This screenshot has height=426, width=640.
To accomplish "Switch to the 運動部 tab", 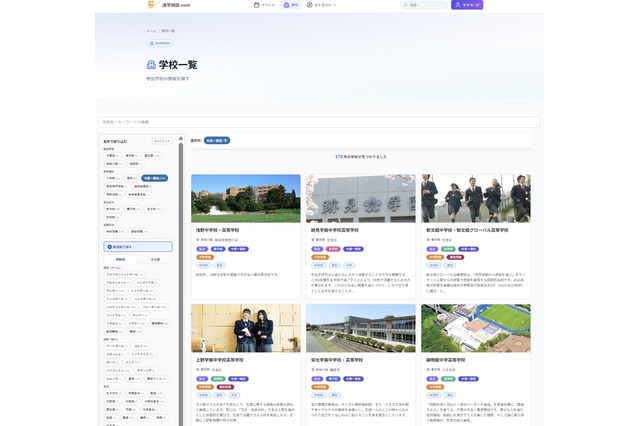I will (x=120, y=260).
